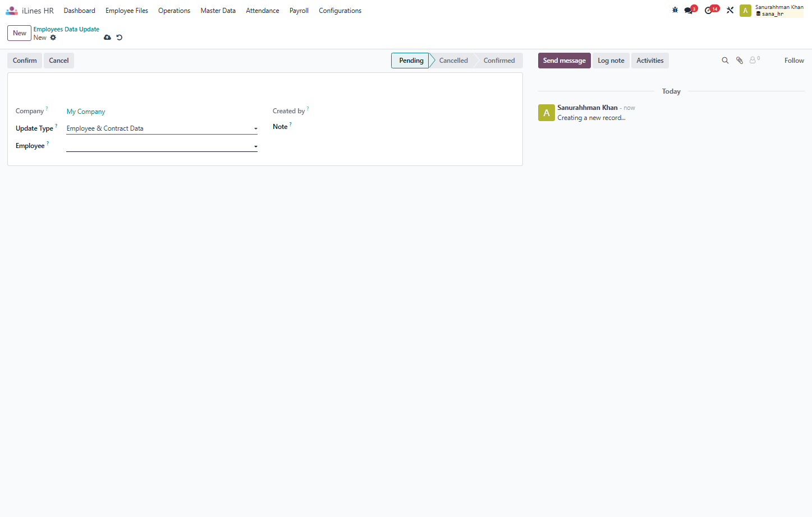Click the Log note button
Image resolution: width=812 pixels, height=517 pixels.
(611, 61)
